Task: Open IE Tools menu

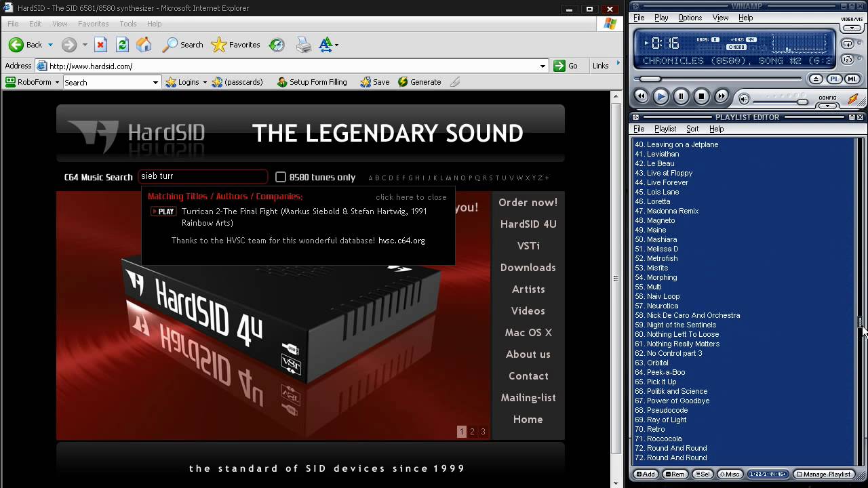Action: [128, 24]
